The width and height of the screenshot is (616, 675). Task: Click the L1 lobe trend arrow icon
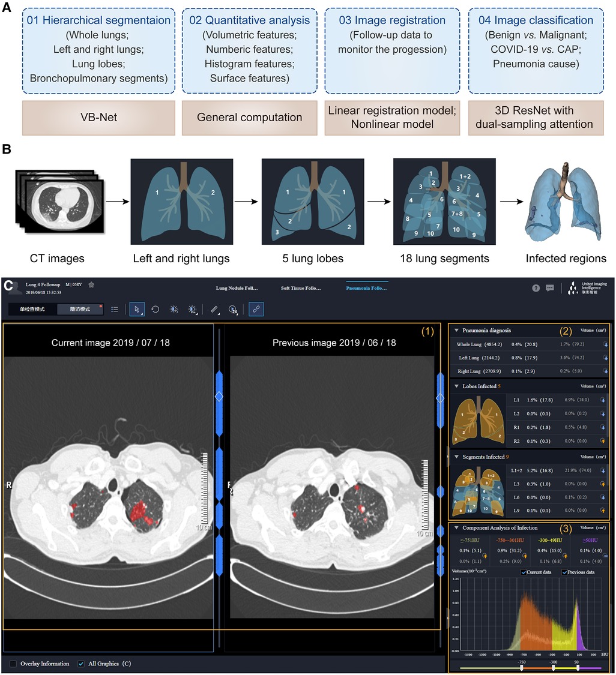(x=603, y=400)
